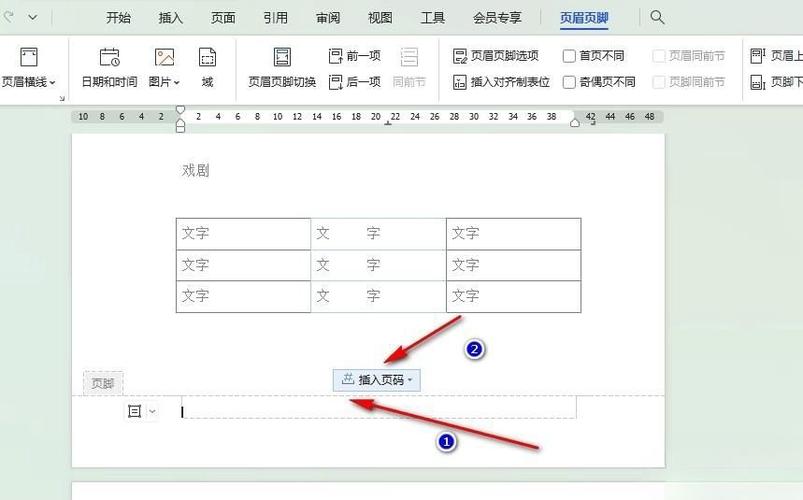Screen dimensions: 803x500
Task: Switch to the 插入 tab
Action: click(x=171, y=18)
